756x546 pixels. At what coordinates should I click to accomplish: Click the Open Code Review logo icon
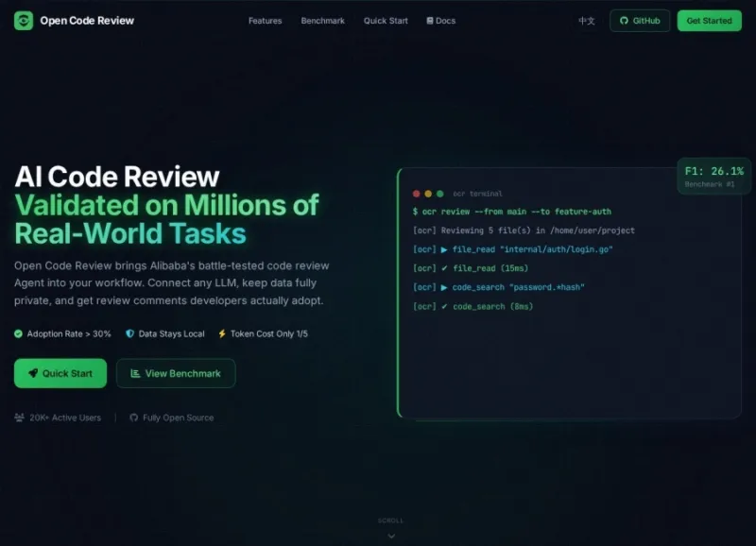tap(24, 21)
